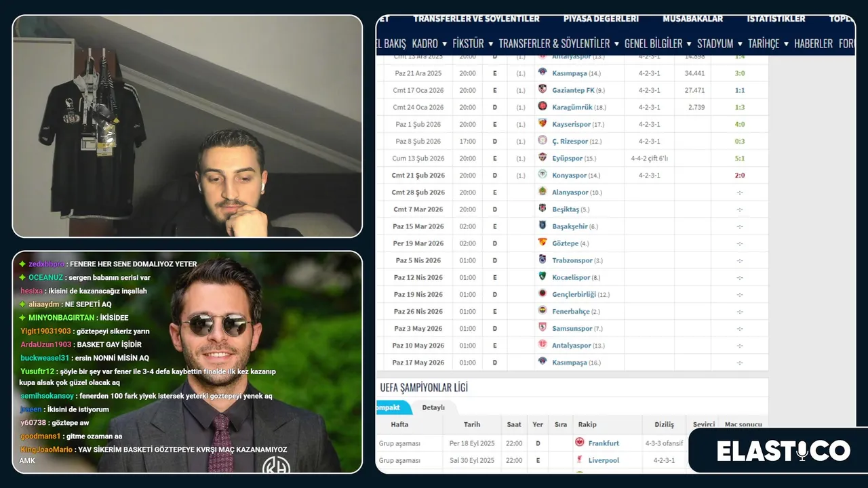Open the 3:0 result against Kasımpaşa
This screenshot has width=868, height=488.
click(739, 73)
